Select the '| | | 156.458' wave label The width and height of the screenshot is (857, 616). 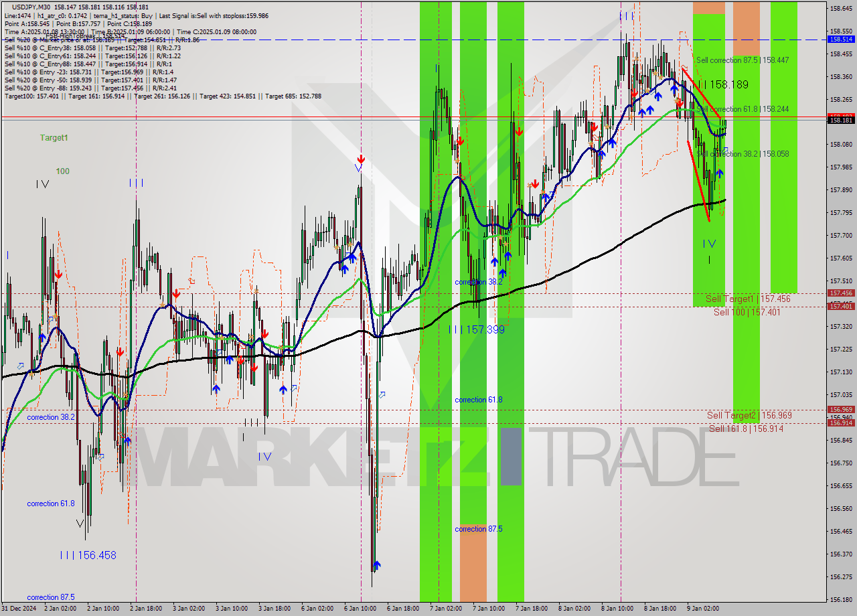tap(88, 556)
